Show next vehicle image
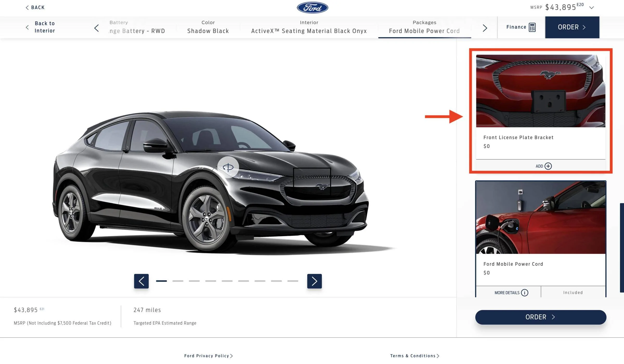The width and height of the screenshot is (624, 364). pos(314,281)
